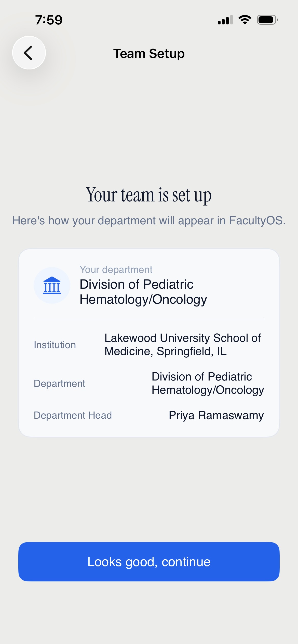298x644 pixels.
Task: Tap the Institution row label
Action: [55, 345]
